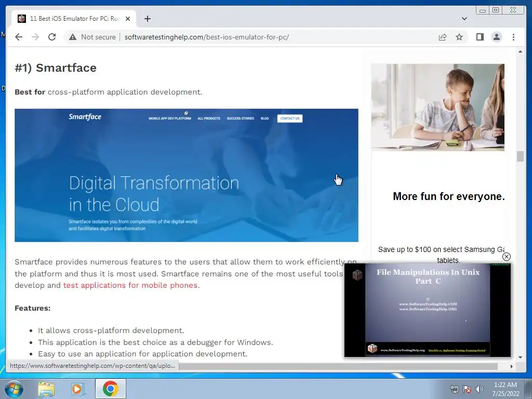Click the Features: label
The height and width of the screenshot is (399, 532).
(x=33, y=309)
